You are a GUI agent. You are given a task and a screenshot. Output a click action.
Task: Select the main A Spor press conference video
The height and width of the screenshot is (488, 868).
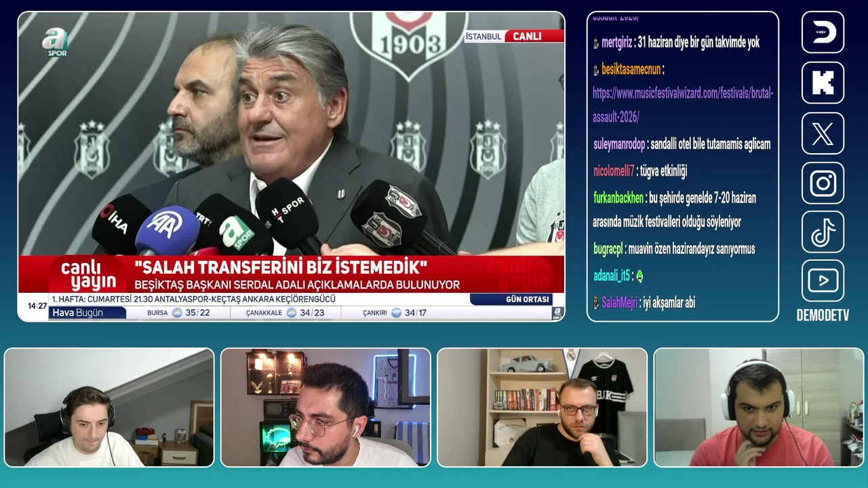[291, 166]
